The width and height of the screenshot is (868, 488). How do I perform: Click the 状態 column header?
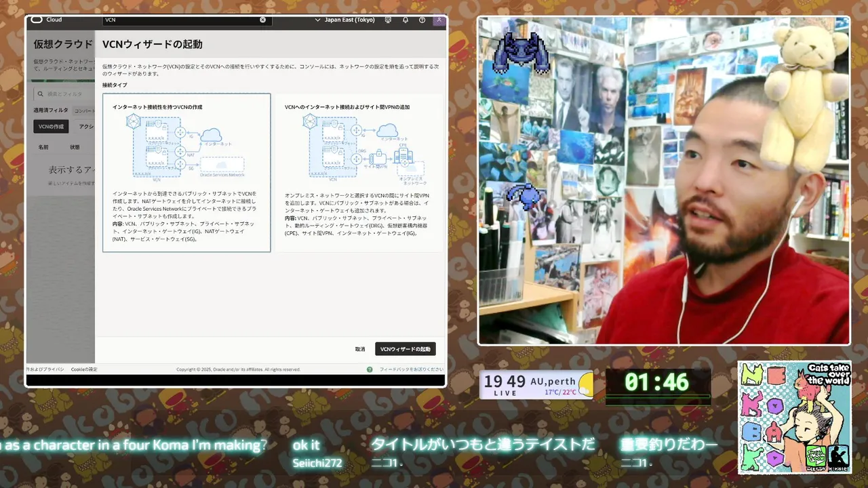pyautogui.click(x=75, y=147)
